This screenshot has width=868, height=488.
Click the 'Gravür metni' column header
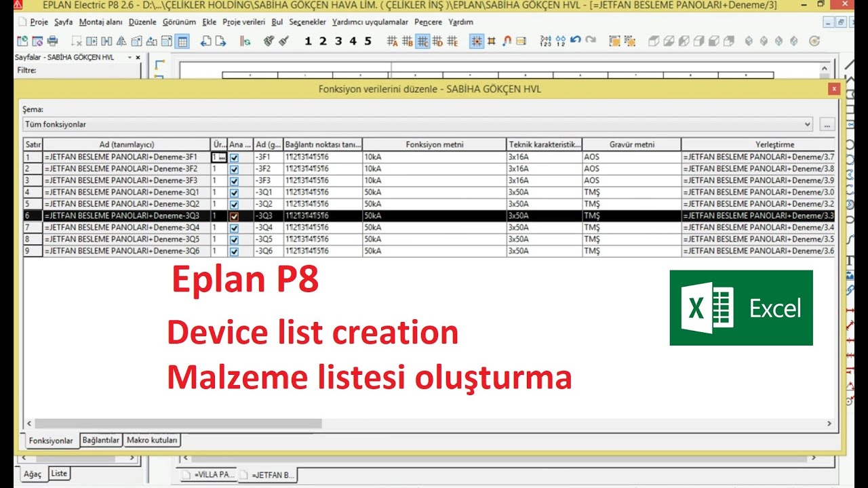(631, 144)
